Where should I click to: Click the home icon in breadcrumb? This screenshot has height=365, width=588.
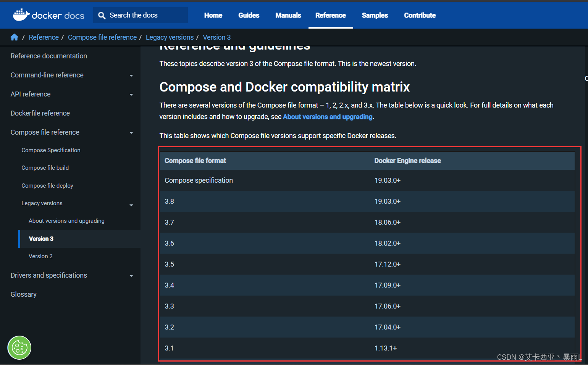pos(15,37)
